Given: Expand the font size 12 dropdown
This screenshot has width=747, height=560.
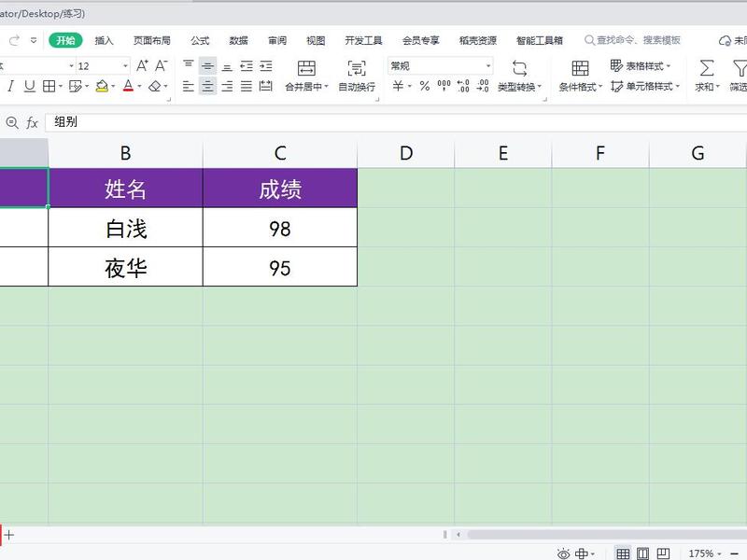Looking at the screenshot, I should [x=125, y=65].
